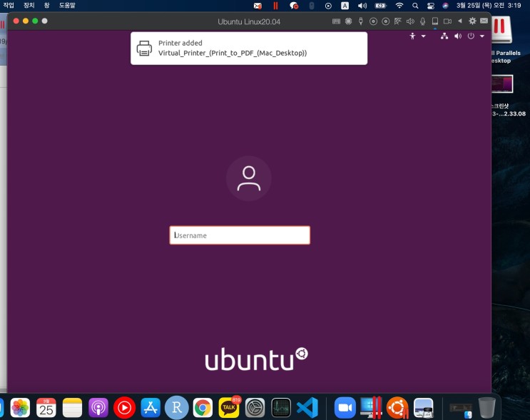Open KakaoTalk with 819 badge in the Dock
530x420 pixels.
[x=229, y=407]
